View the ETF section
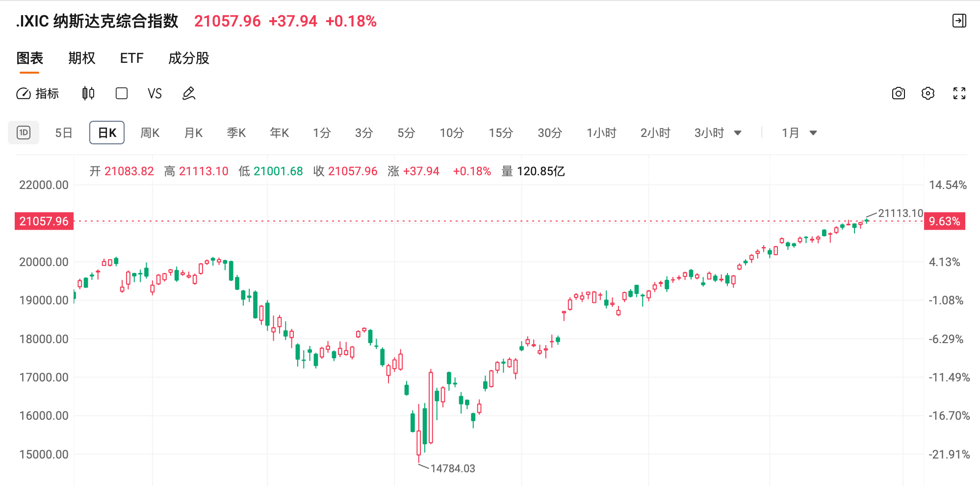The width and height of the screenshot is (980, 486). pyautogui.click(x=131, y=58)
